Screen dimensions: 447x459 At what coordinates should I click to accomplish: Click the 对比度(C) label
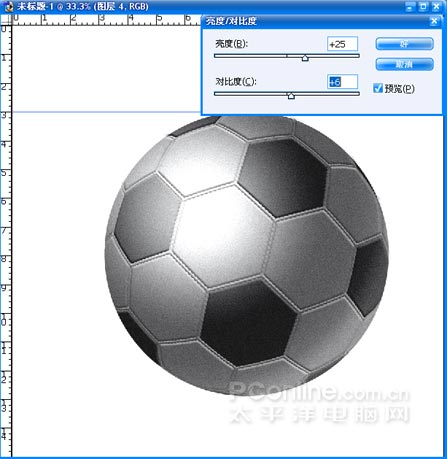(x=236, y=82)
